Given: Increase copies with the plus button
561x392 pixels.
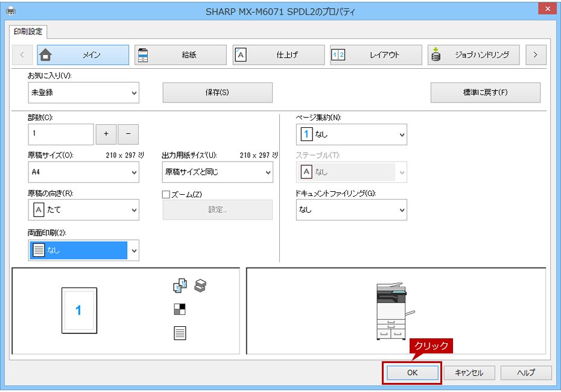Looking at the screenshot, I should pos(106,134).
